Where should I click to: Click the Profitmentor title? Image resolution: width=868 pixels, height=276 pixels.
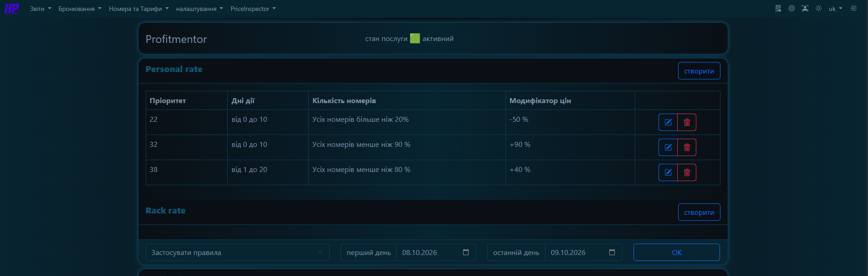coord(176,39)
